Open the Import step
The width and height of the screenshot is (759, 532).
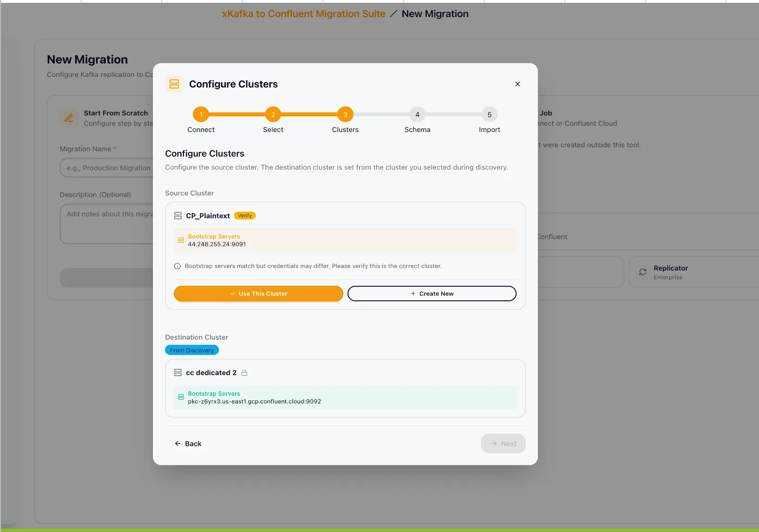pos(489,114)
